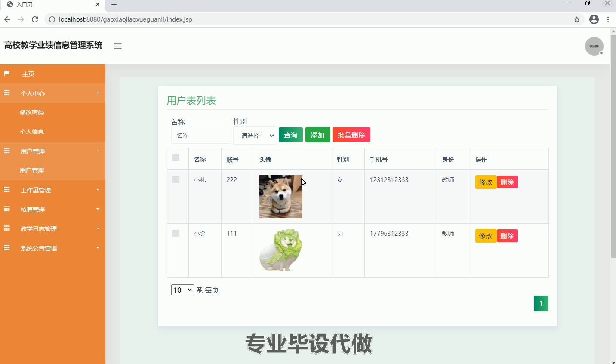This screenshot has height=364, width=616.
Task: Click the browser address bar URL
Action: (x=126, y=19)
